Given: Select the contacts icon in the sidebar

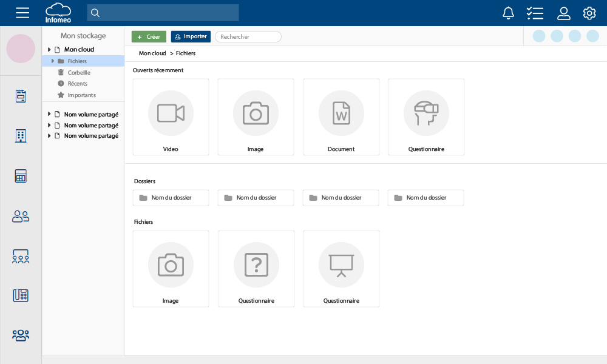Looking at the screenshot, I should (21, 216).
